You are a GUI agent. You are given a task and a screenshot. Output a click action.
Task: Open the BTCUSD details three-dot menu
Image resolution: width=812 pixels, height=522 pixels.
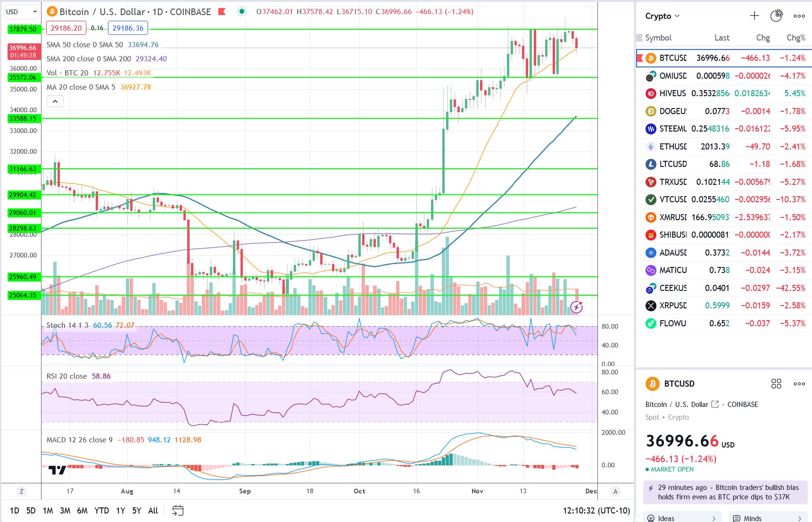(799, 384)
